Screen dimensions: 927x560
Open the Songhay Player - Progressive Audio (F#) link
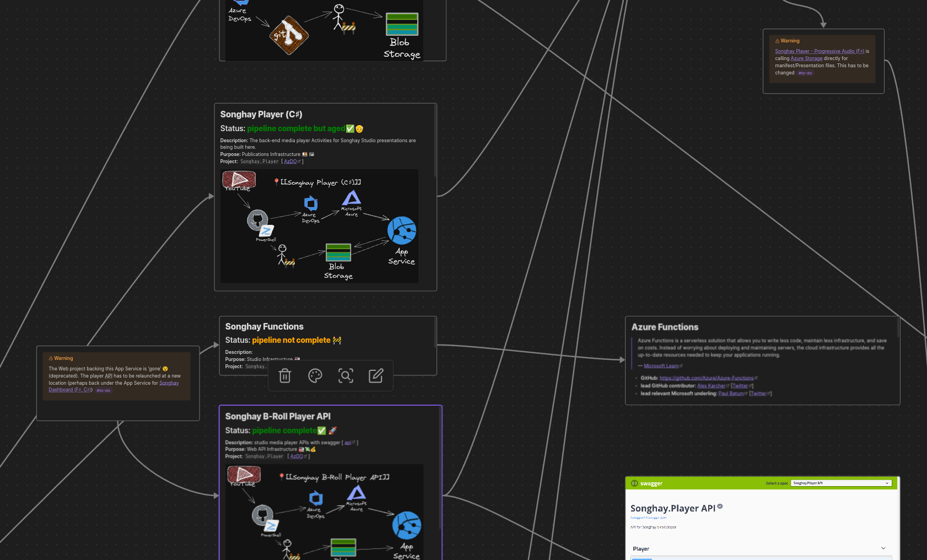point(820,51)
